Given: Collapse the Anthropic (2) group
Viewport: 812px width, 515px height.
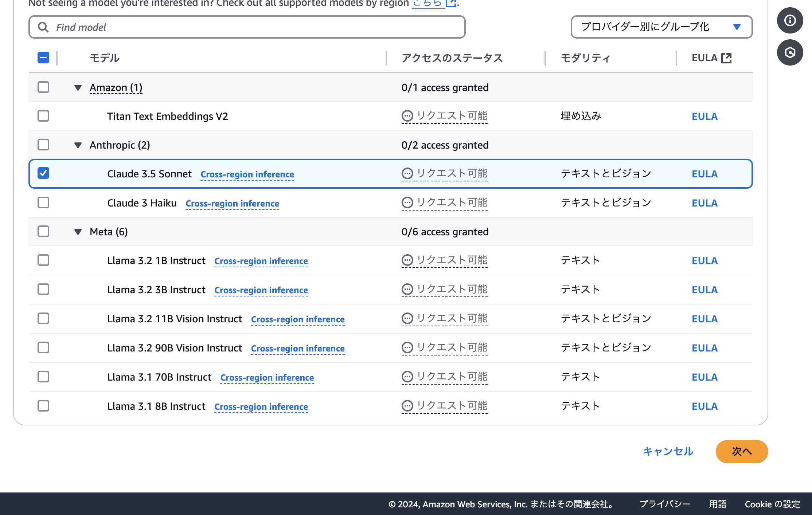Looking at the screenshot, I should click(x=78, y=145).
